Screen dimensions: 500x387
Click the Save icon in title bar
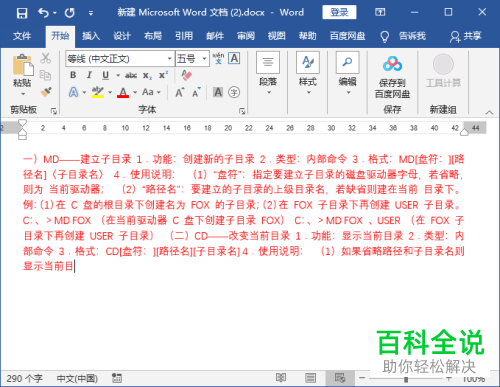[x=22, y=13]
